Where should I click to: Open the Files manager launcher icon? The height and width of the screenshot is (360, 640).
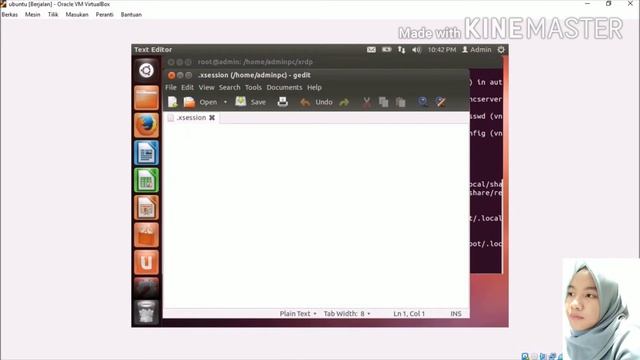[x=146, y=98]
